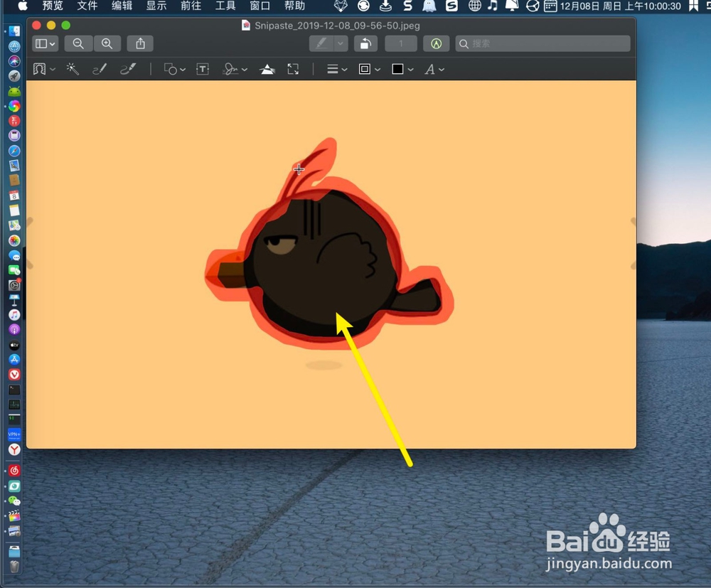Open Podcasts from the Dock

point(14,330)
